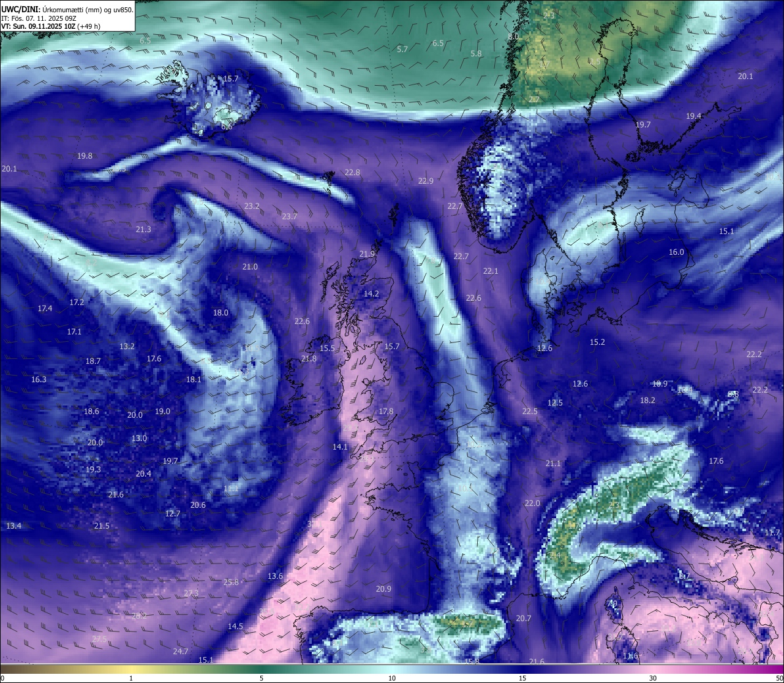The height and width of the screenshot is (683, 784).
Task: Click the '1' tick on the color scale
Action: pos(131,678)
